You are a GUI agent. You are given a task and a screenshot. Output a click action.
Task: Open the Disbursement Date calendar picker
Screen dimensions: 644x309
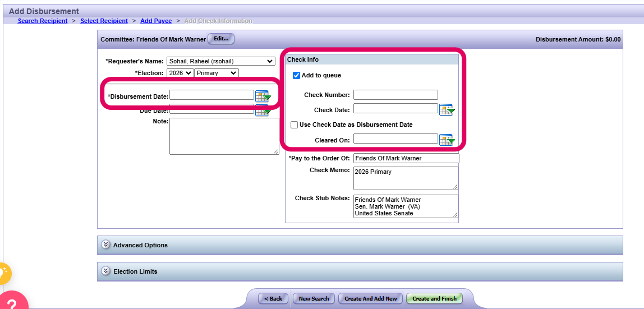tap(263, 96)
